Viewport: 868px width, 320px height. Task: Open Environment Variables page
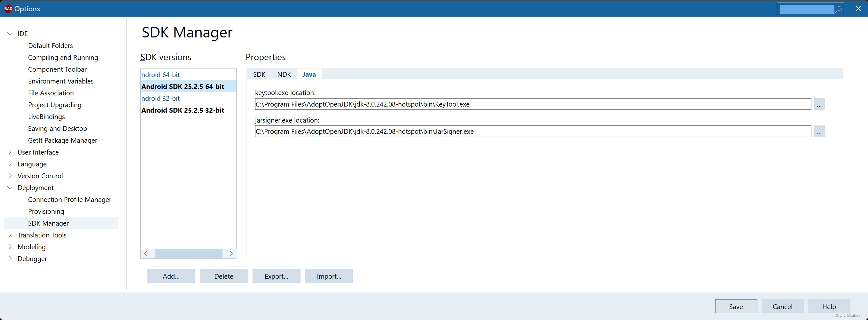[x=61, y=81]
